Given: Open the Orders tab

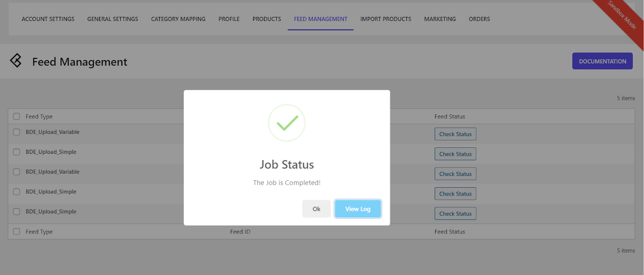Looking at the screenshot, I should click(x=479, y=19).
